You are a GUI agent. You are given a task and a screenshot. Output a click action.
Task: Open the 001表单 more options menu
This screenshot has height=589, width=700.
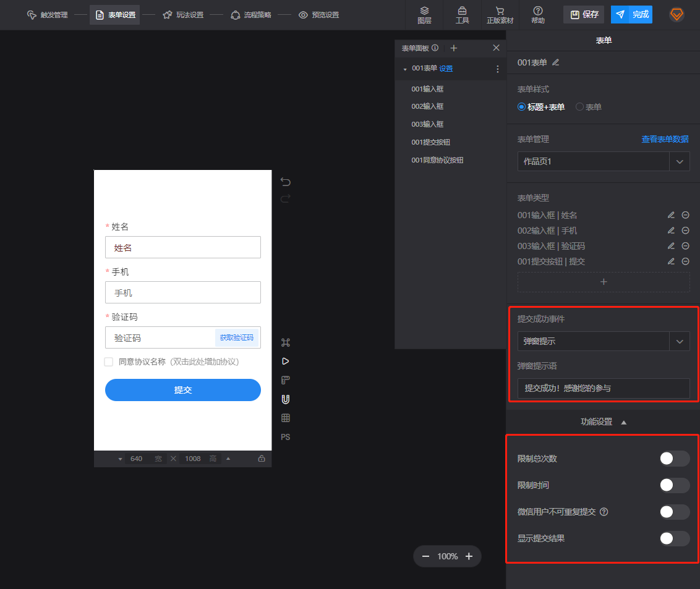click(498, 69)
